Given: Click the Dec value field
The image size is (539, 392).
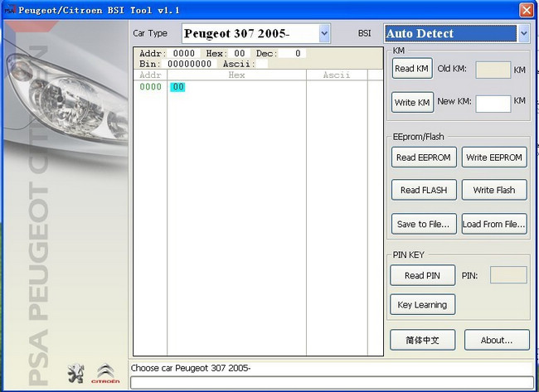Looking at the screenshot, I should coord(292,53).
